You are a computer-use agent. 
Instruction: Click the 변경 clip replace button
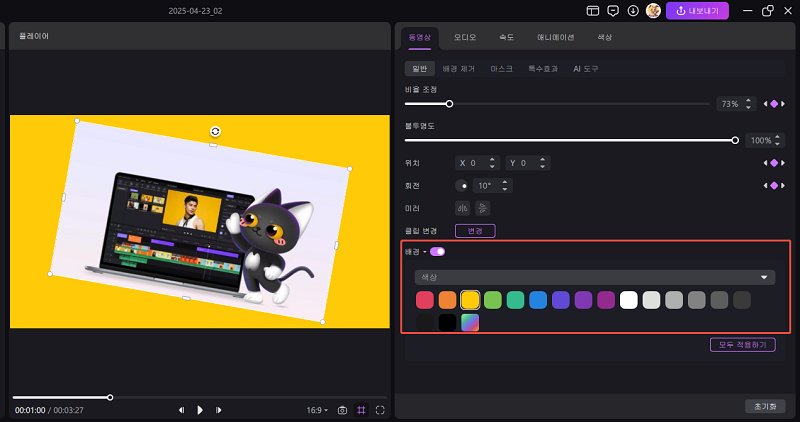click(x=475, y=231)
